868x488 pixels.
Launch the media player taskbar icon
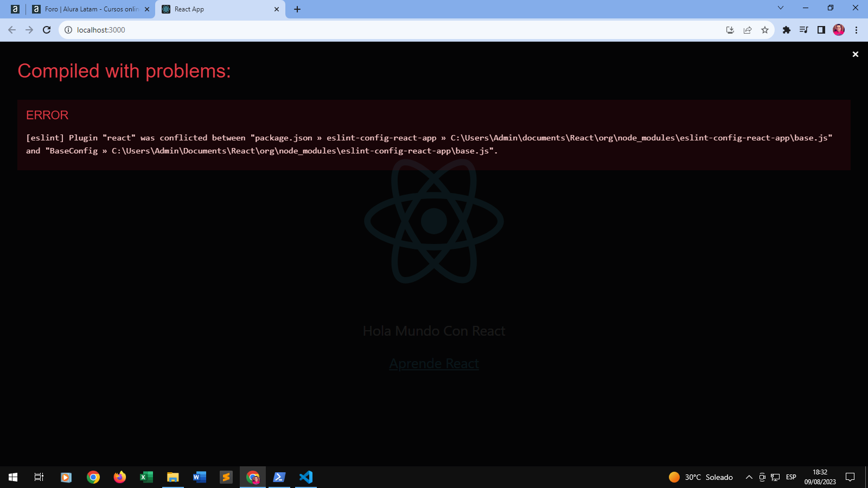(x=66, y=477)
